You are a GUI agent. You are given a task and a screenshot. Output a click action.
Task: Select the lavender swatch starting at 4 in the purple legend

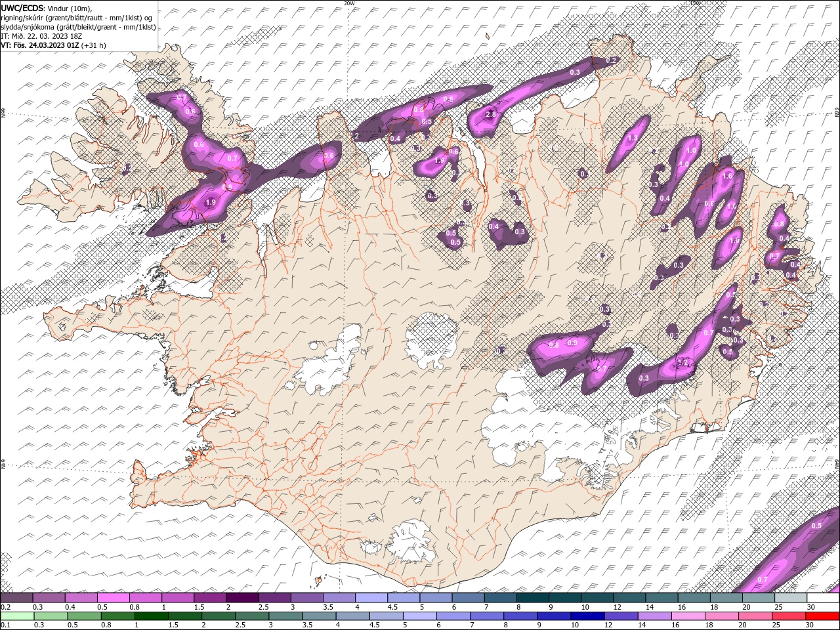pos(371,598)
